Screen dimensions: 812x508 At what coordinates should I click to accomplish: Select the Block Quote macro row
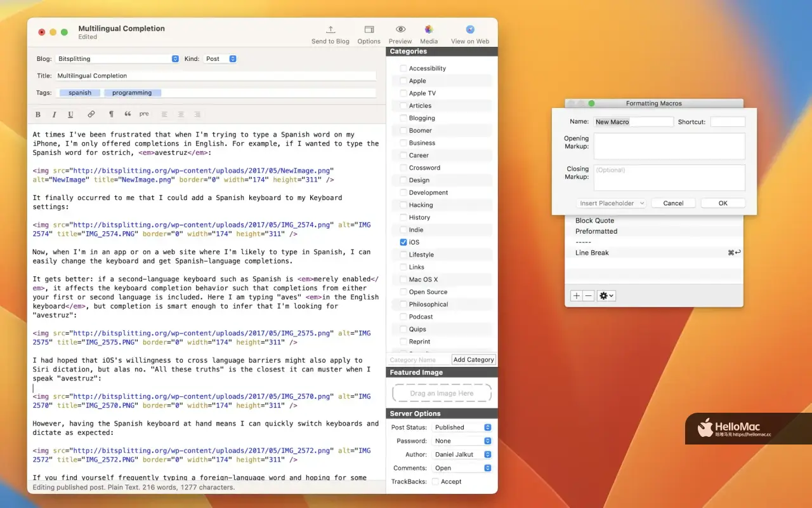pos(653,220)
